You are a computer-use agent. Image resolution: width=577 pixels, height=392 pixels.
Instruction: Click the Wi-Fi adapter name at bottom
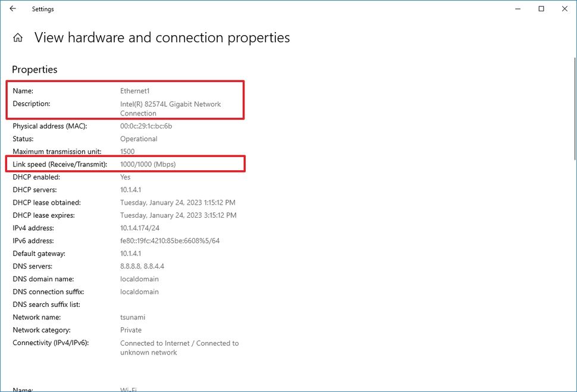(x=128, y=388)
